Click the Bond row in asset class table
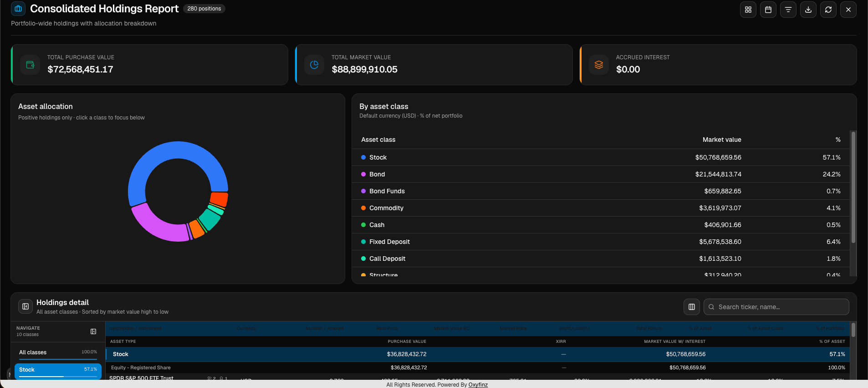This screenshot has width=868, height=388. click(x=601, y=174)
